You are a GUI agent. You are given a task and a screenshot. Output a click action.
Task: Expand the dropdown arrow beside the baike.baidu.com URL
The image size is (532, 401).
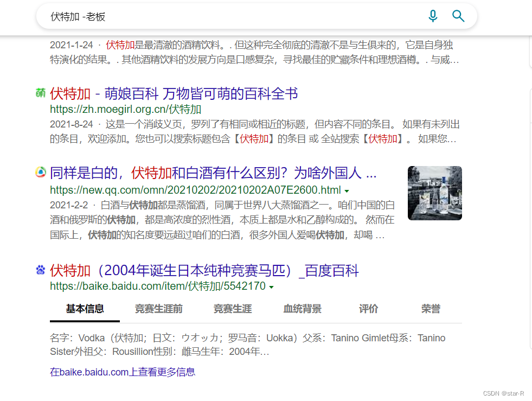point(272,287)
